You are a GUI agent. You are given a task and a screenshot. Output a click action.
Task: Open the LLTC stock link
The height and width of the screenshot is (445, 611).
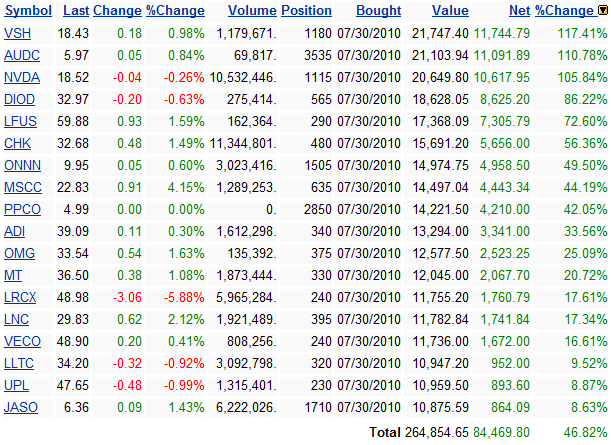click(x=19, y=364)
